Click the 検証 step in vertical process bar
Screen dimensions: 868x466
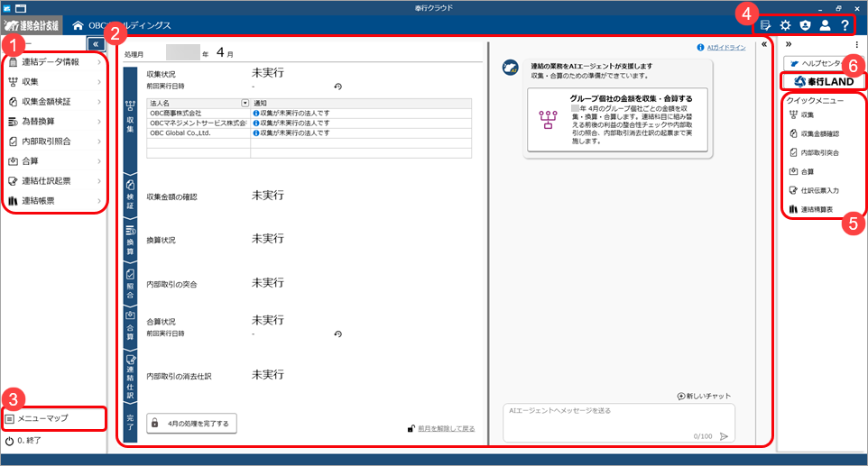point(130,195)
